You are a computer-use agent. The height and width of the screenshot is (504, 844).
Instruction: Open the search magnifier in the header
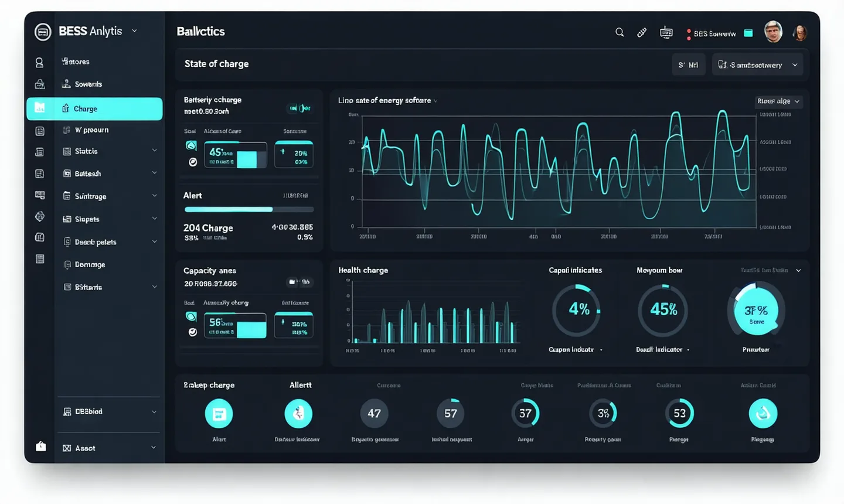[x=620, y=32]
